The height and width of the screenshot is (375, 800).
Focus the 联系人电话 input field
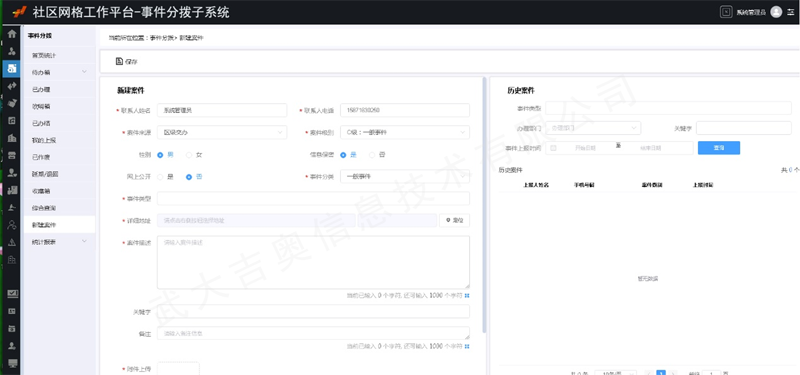tap(405, 110)
